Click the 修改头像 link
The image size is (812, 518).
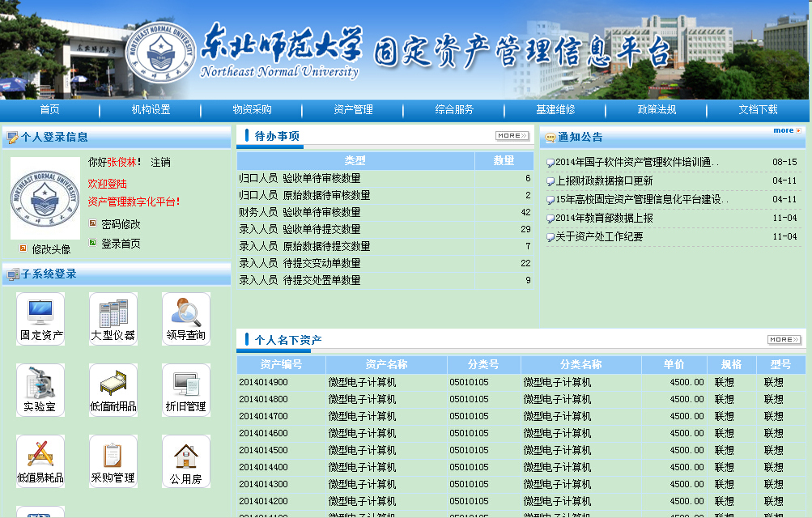(x=51, y=249)
